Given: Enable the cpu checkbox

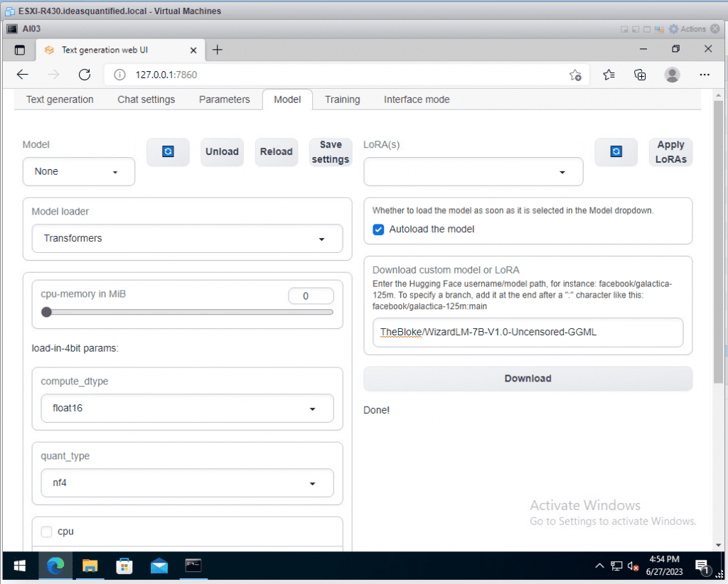Looking at the screenshot, I should [46, 531].
